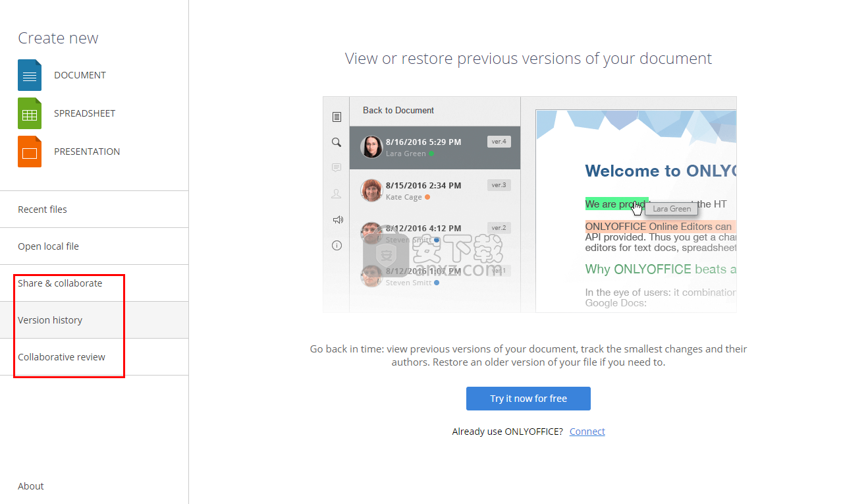Image resolution: width=868 pixels, height=504 pixels.
Task: Click the DOCUMENT label
Action: coord(80,75)
